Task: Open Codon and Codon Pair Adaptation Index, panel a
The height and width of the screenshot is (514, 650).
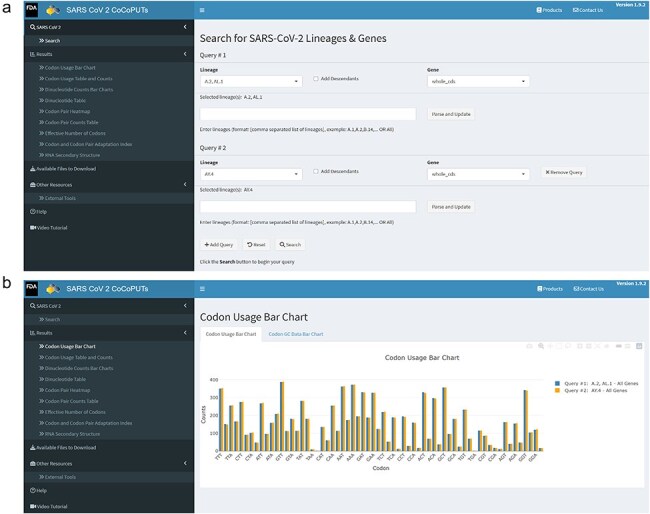Action: click(85, 144)
